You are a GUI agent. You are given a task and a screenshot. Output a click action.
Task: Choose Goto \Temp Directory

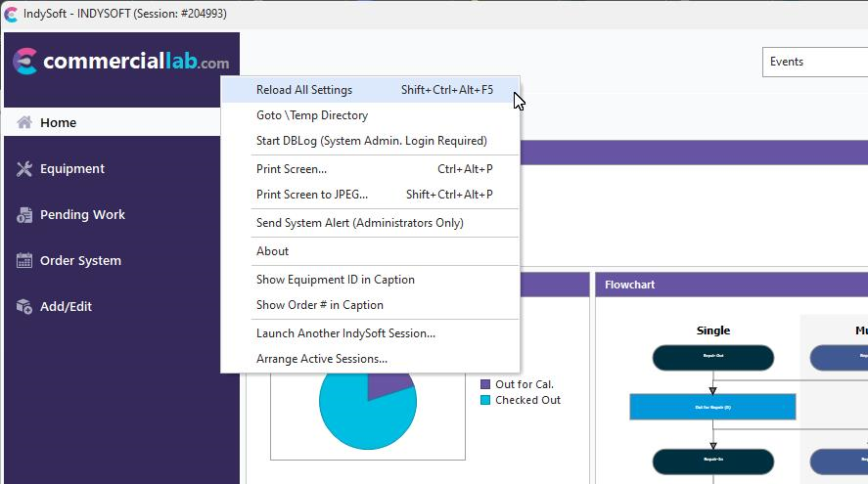(x=312, y=115)
